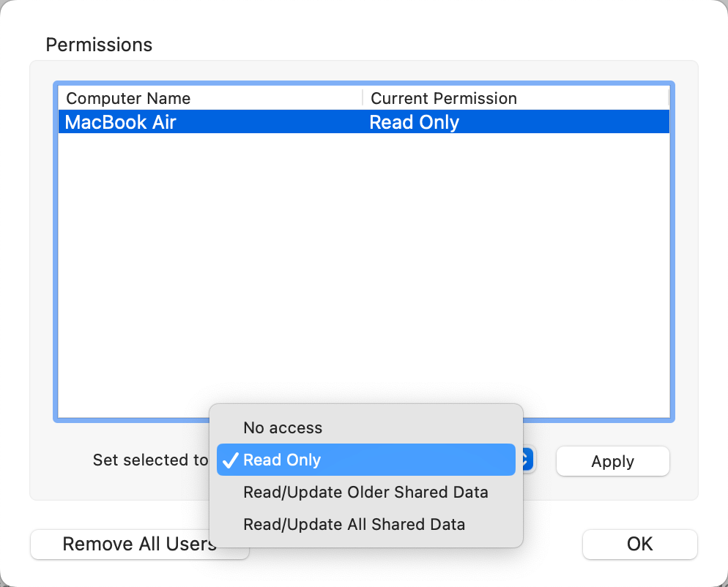This screenshot has height=587, width=728.
Task: Select the MacBook Air computer name
Action: (x=121, y=121)
